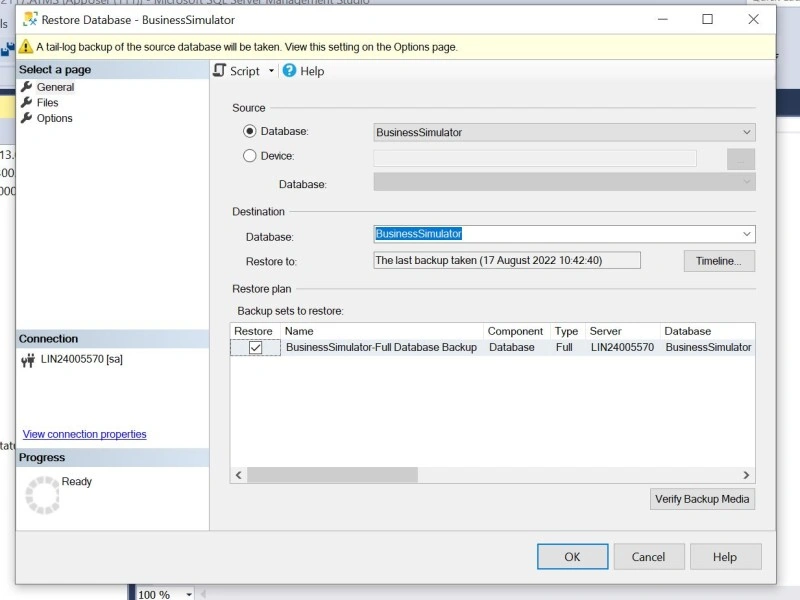
Task: Open View connection properties link
Action: coord(85,434)
